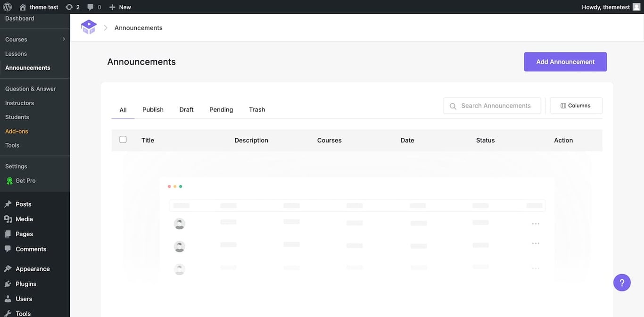This screenshot has width=644, height=317.
Task: Open the Columns selector
Action: tap(576, 106)
